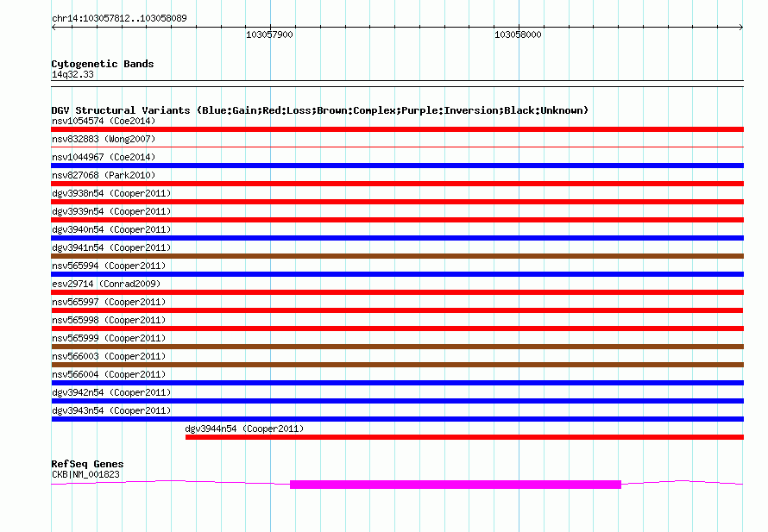The width and height of the screenshot is (768, 532).
Task: Select dgv3938n54 (Cooper2011) label
Action: point(111,193)
